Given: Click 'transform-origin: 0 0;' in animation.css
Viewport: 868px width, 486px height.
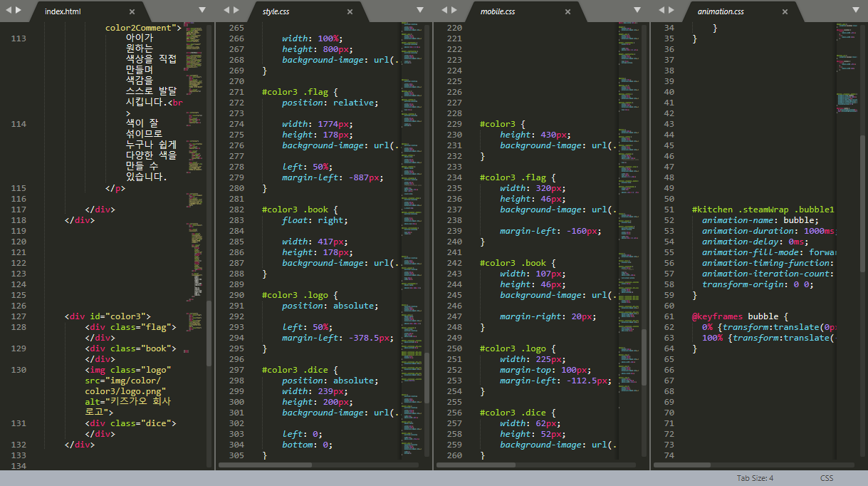Looking at the screenshot, I should [x=757, y=284].
